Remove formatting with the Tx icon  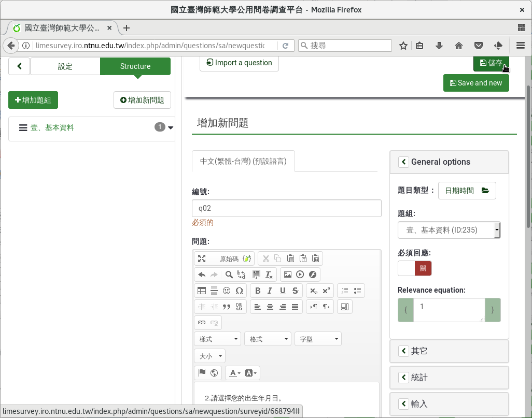click(x=269, y=275)
